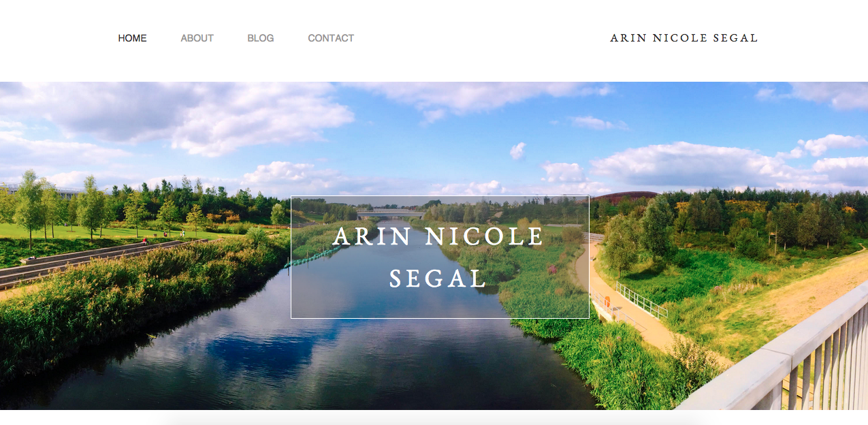Click the metal fence beside the footpath
This screenshot has width=868, height=425.
point(641,301)
